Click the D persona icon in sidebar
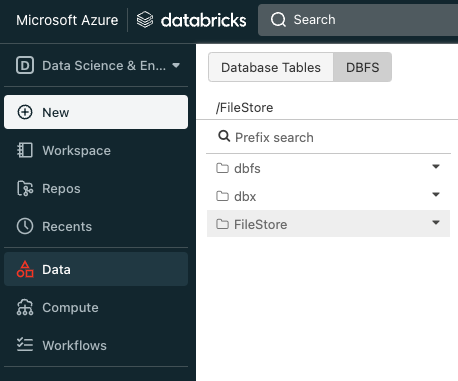Image resolution: width=458 pixels, height=381 pixels. point(25,65)
